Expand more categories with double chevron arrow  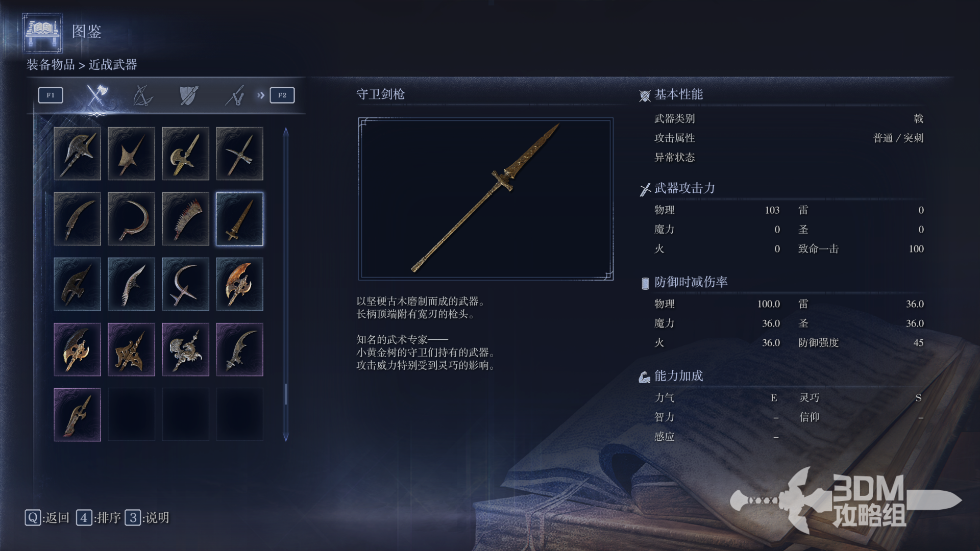click(x=261, y=95)
